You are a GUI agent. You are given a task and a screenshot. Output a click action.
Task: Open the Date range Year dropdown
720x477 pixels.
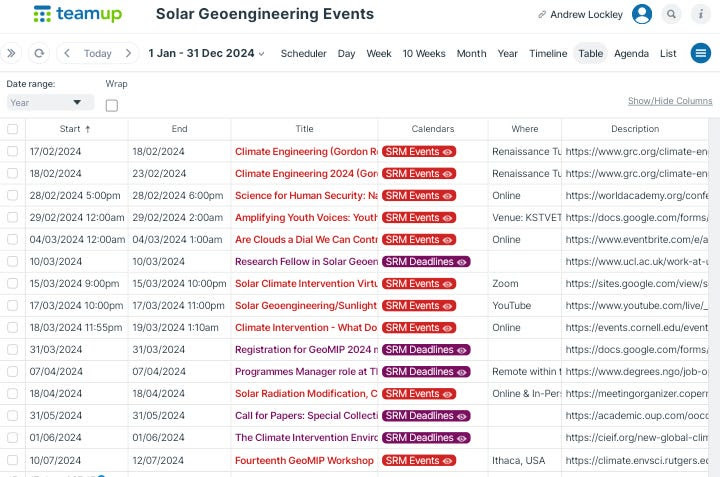pyautogui.click(x=50, y=102)
